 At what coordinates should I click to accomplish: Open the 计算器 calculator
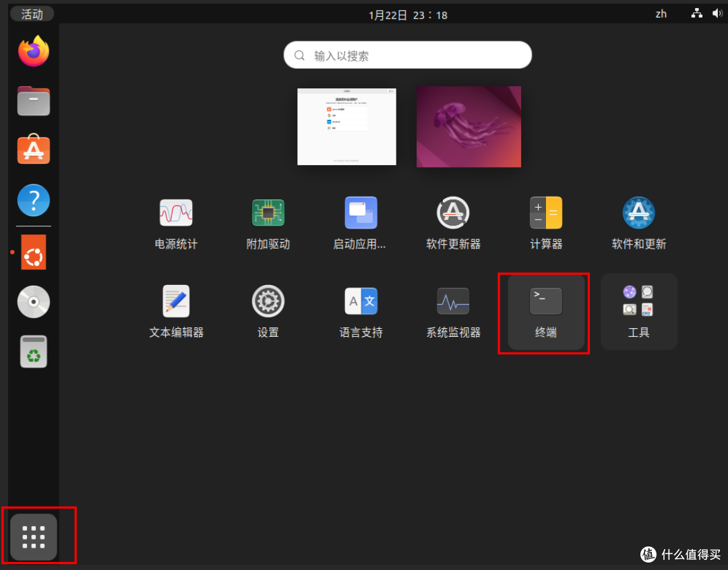tap(545, 222)
